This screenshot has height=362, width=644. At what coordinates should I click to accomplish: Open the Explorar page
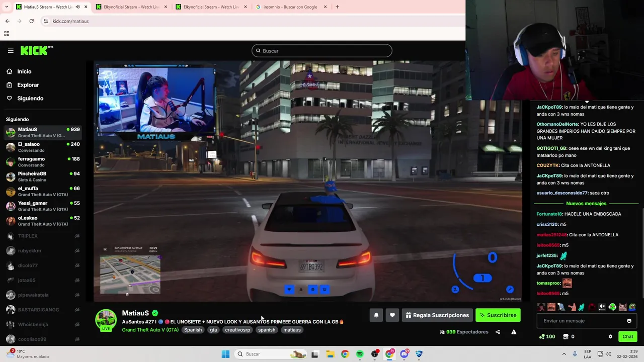(x=28, y=85)
